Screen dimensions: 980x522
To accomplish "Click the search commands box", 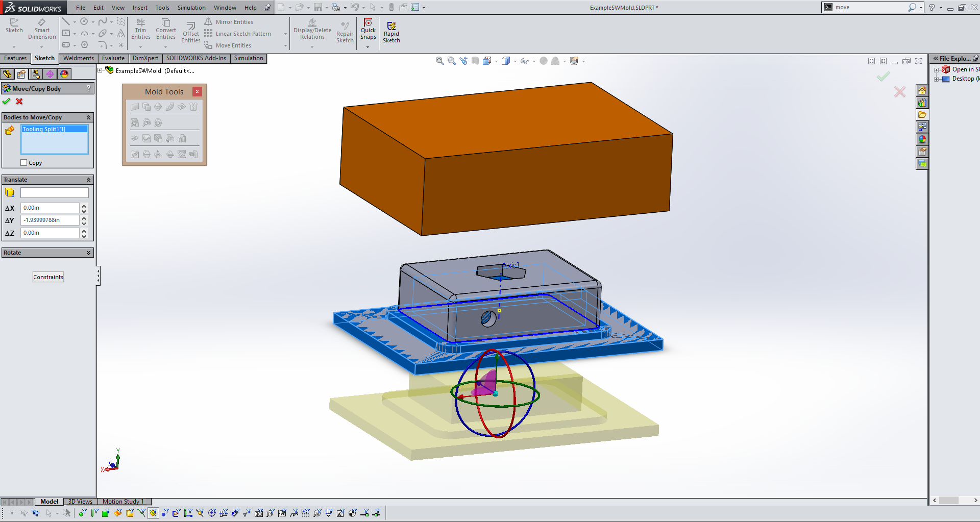I will (871, 8).
